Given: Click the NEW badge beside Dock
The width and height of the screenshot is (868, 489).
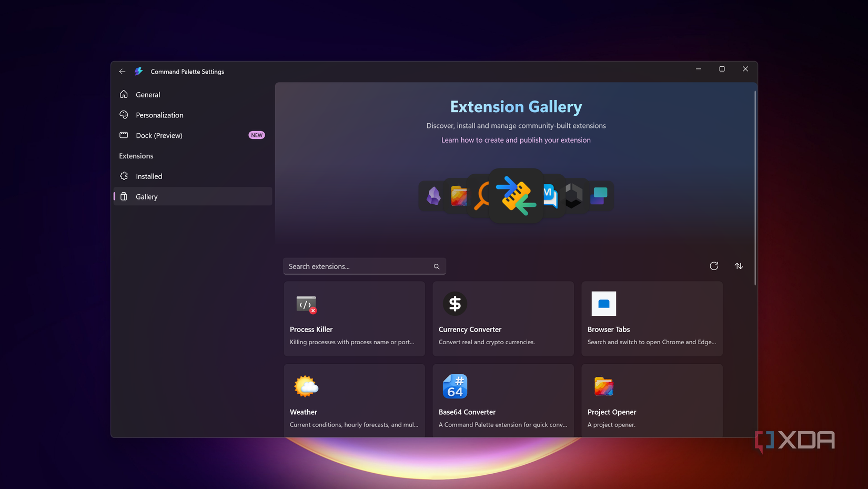Looking at the screenshot, I should pyautogui.click(x=257, y=135).
